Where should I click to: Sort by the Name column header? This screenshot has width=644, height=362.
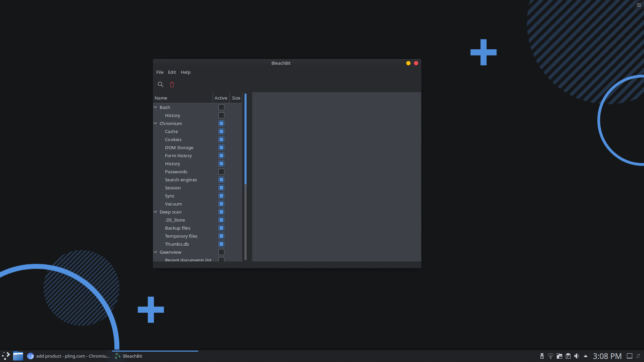(x=183, y=98)
